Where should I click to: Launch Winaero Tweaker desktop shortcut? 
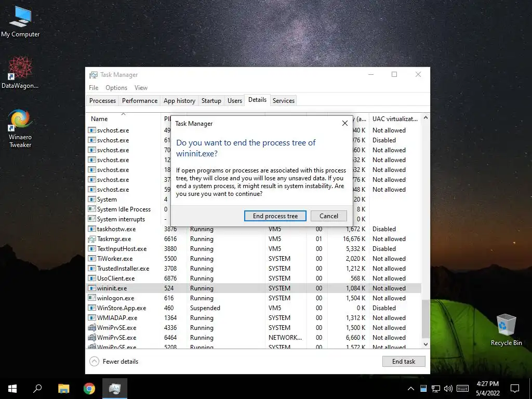pyautogui.click(x=20, y=129)
